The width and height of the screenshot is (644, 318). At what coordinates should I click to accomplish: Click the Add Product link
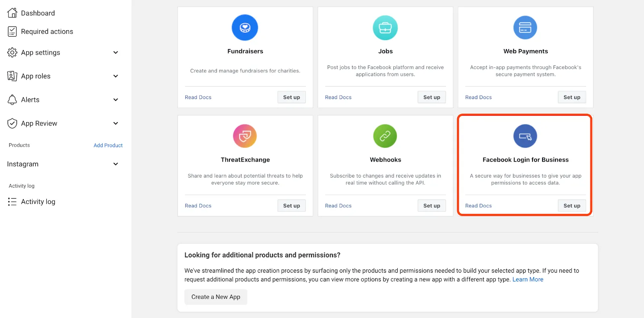coord(108,146)
